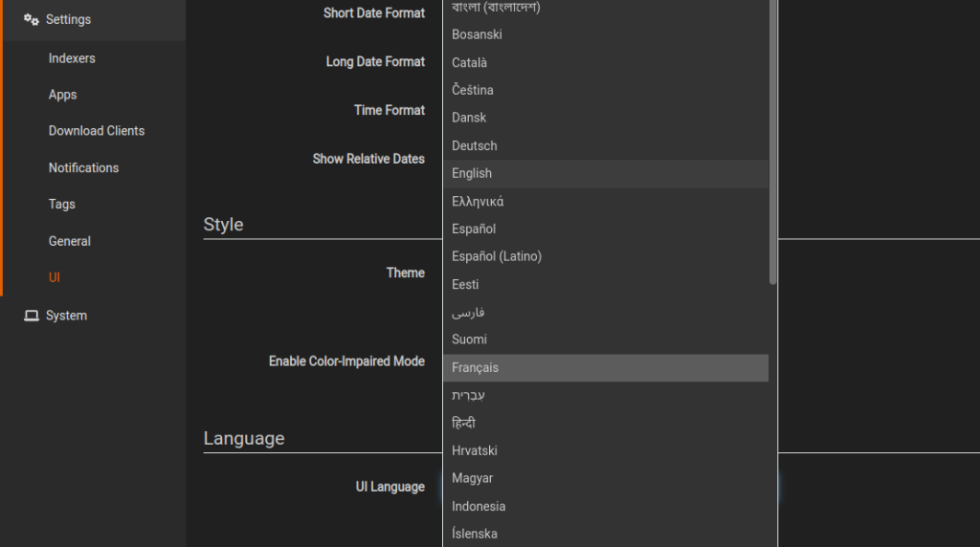Select Español (Latino) language option
Image resolution: width=980 pixels, height=547 pixels.
(x=605, y=256)
